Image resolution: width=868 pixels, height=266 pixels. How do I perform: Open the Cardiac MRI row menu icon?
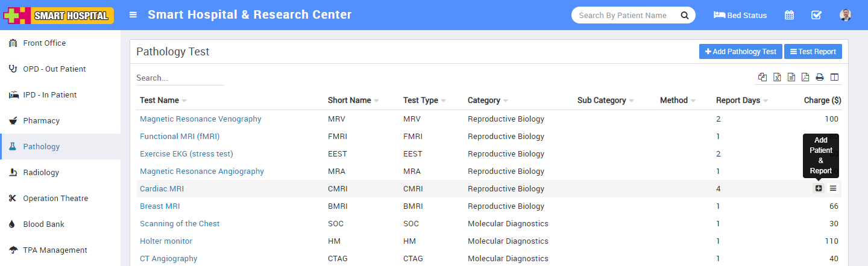[833, 188]
